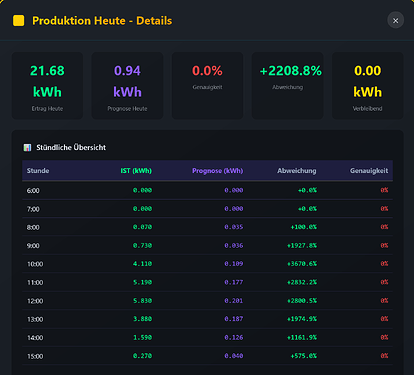
Task: Select the 8:00 hour cell
Action: pos(33,227)
